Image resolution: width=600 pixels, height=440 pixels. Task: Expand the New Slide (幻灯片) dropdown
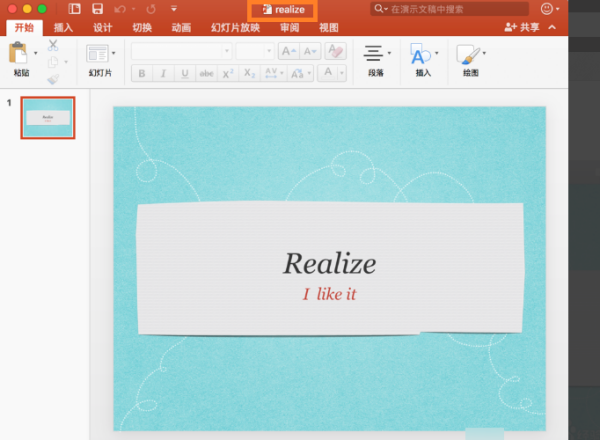pos(114,52)
